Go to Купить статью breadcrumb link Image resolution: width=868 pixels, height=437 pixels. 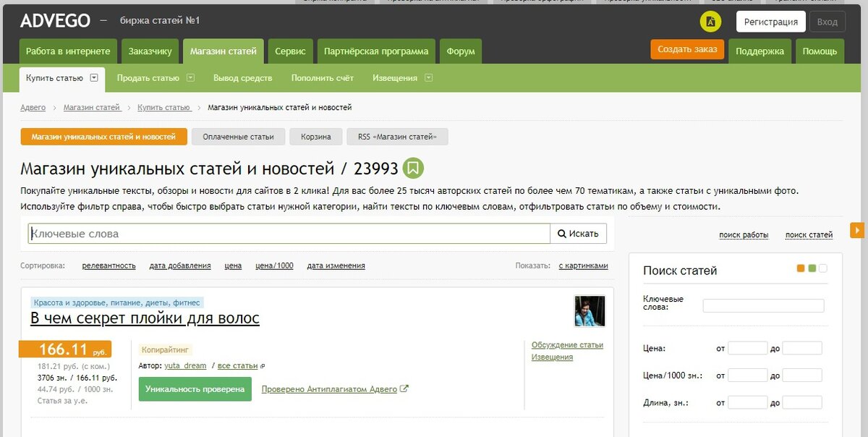[x=164, y=107]
